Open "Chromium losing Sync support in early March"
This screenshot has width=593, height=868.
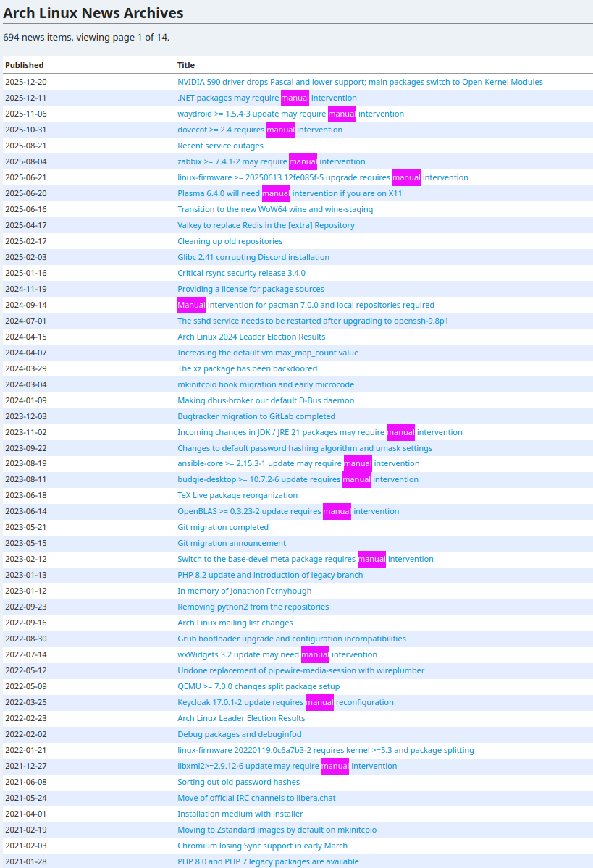pos(262,846)
